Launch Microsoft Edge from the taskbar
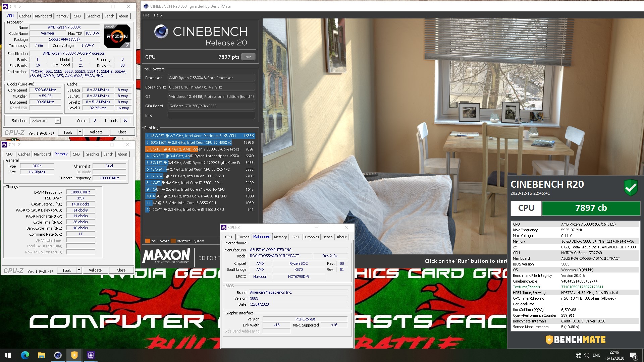Screen dimensions: 644x362 click(25, 355)
